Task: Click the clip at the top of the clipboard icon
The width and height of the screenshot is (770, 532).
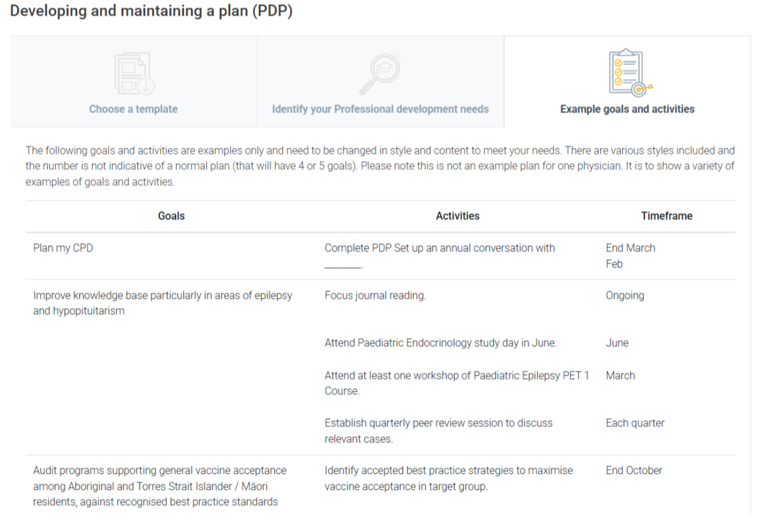Action: tap(626, 52)
